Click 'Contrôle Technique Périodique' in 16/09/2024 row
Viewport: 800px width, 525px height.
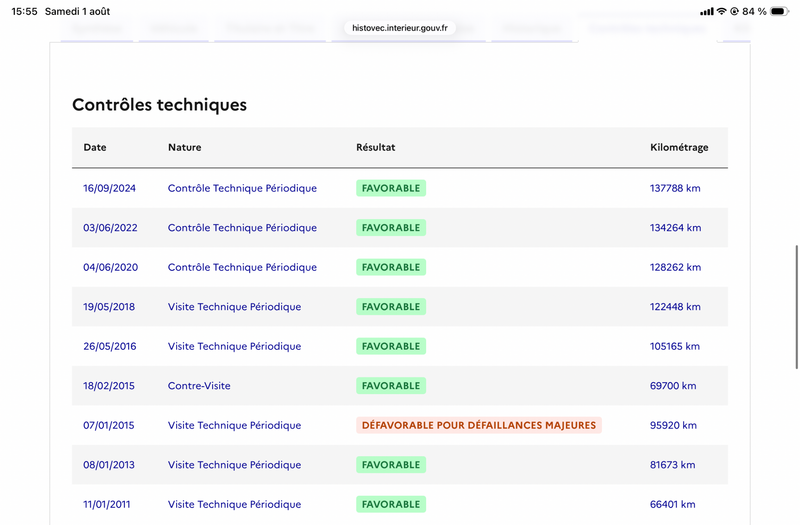(242, 188)
